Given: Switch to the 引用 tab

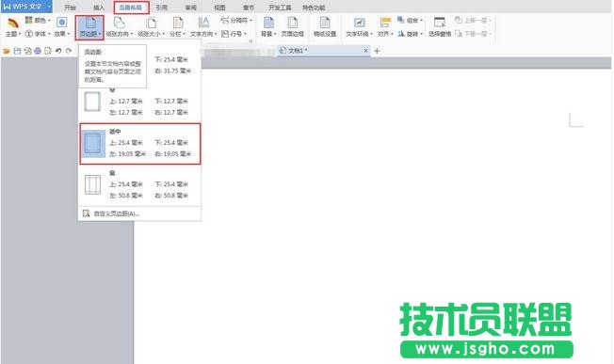Looking at the screenshot, I should [x=161, y=8].
